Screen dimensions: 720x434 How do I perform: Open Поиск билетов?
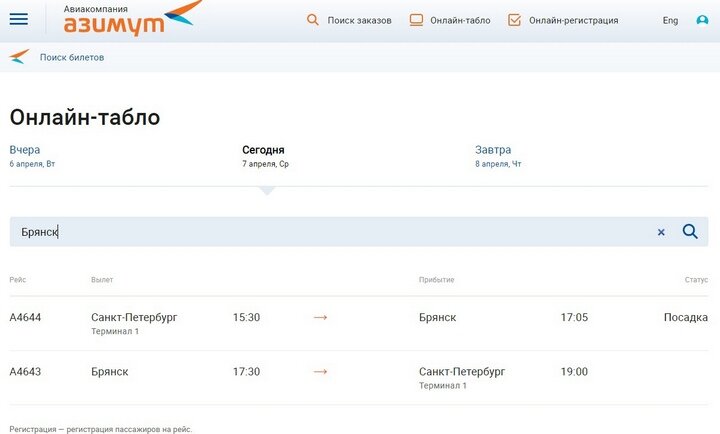coord(72,57)
